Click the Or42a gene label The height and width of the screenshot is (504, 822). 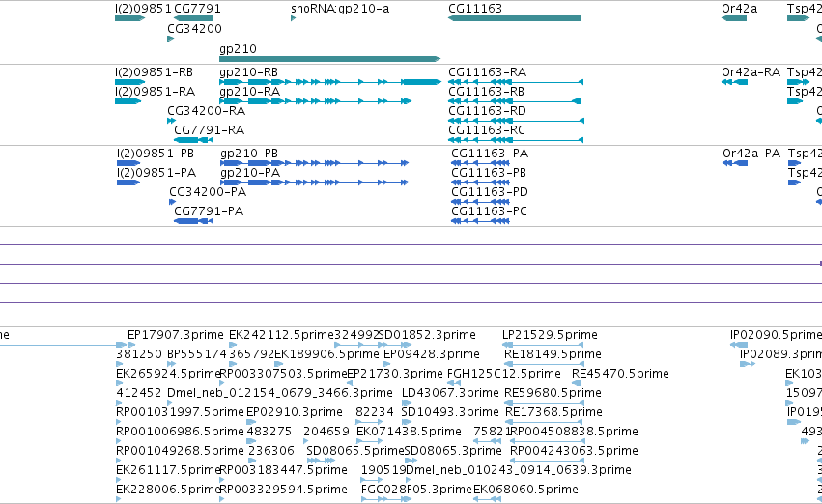739,9
